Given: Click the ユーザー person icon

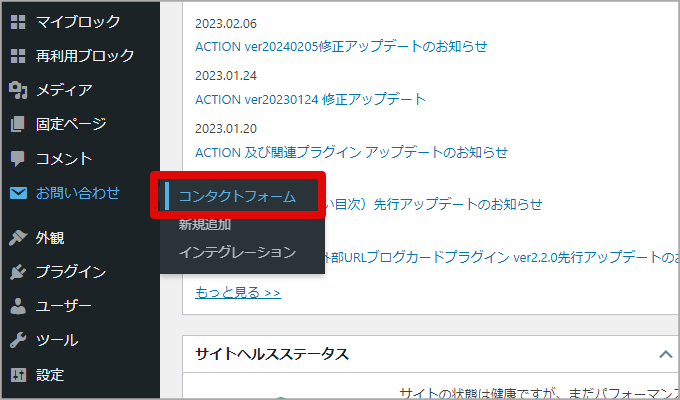Looking at the screenshot, I should [18, 306].
